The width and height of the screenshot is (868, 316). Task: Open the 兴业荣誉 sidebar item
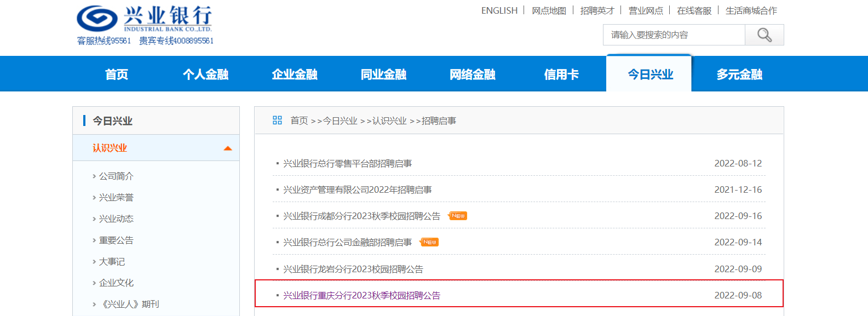click(116, 197)
